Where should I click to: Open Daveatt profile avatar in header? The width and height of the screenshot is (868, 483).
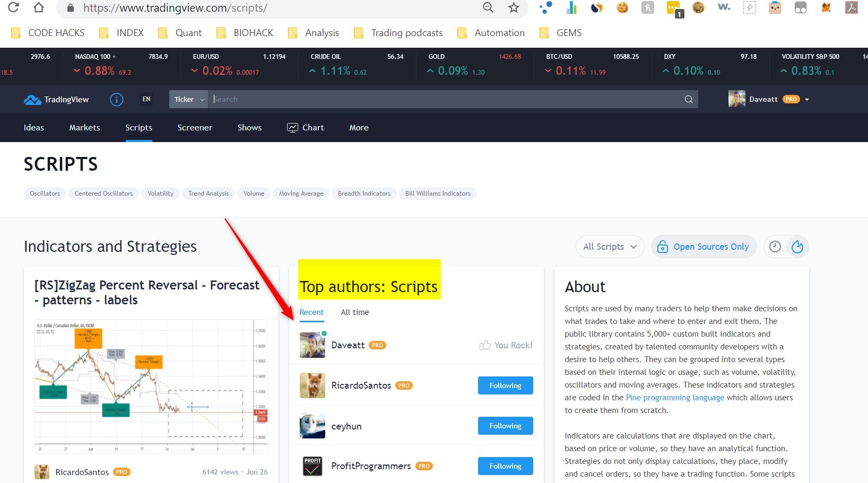coord(737,99)
